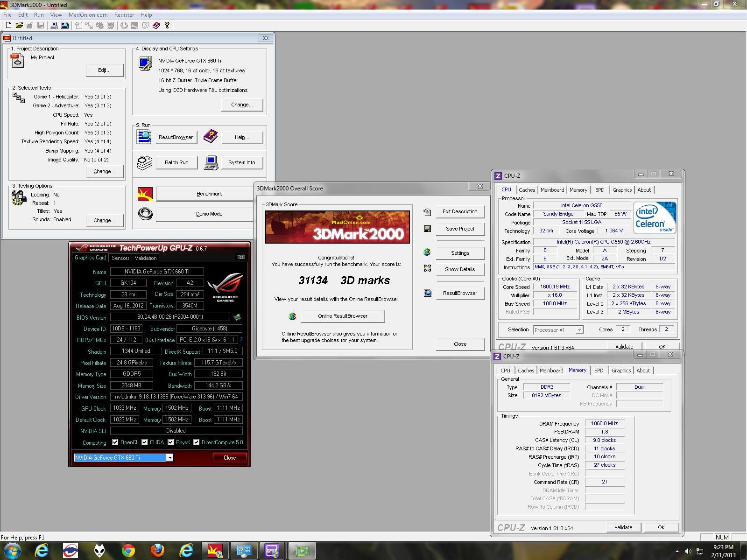
Task: Click the volume speaker tray icon
Action: coord(688,551)
